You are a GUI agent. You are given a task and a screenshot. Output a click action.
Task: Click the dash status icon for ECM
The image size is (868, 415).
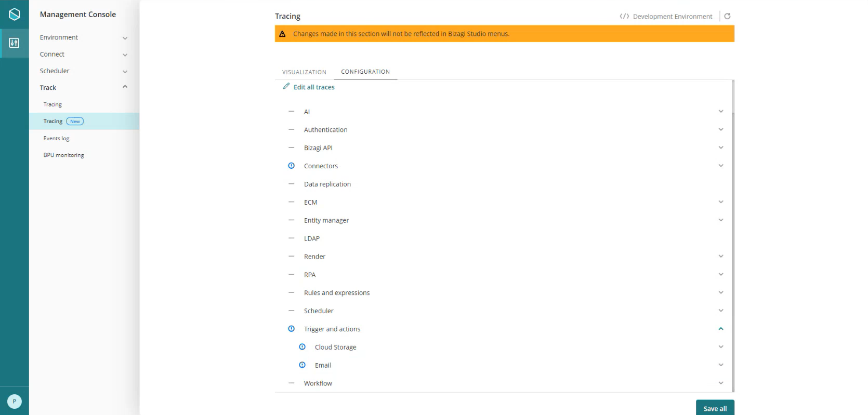(291, 202)
